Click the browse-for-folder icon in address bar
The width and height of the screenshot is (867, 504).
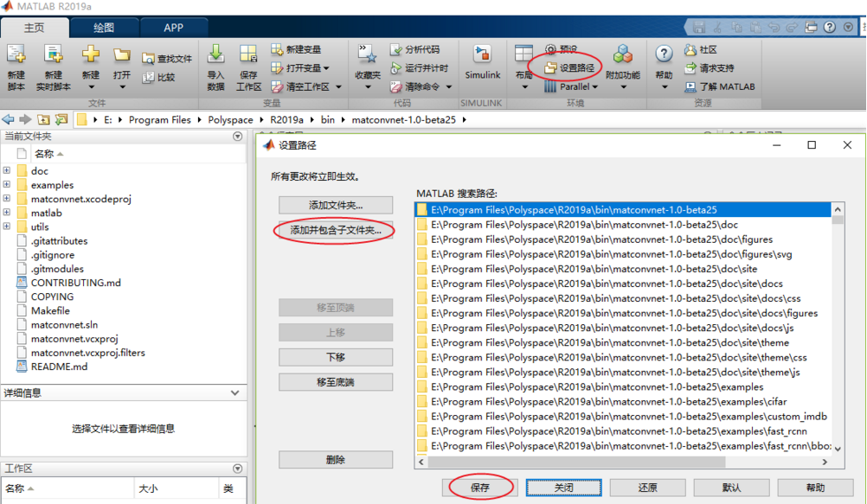pyautogui.click(x=61, y=119)
